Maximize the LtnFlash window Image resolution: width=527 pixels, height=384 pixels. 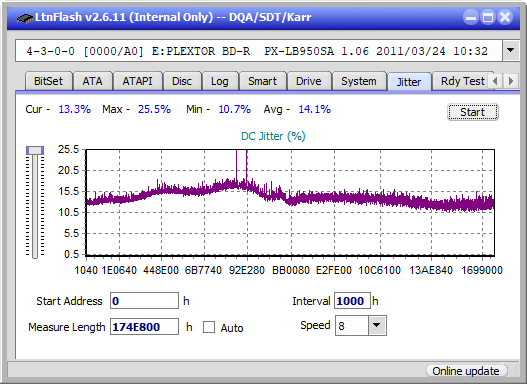(x=488, y=17)
